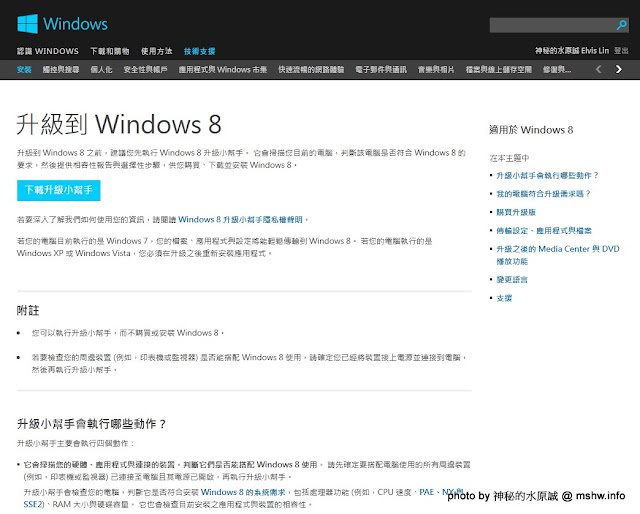The height and width of the screenshot is (514, 640).
Task: Open the 認識 WINDOWS menu
Action: click(x=48, y=51)
